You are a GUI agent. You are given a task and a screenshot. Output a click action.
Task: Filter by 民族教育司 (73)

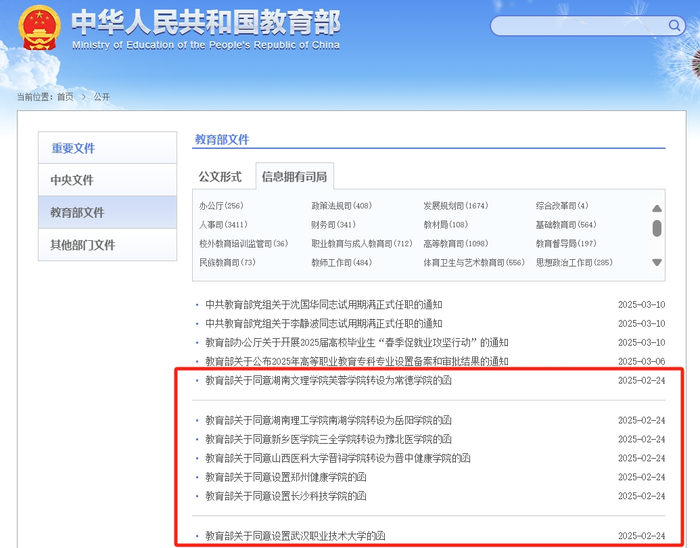[227, 262]
